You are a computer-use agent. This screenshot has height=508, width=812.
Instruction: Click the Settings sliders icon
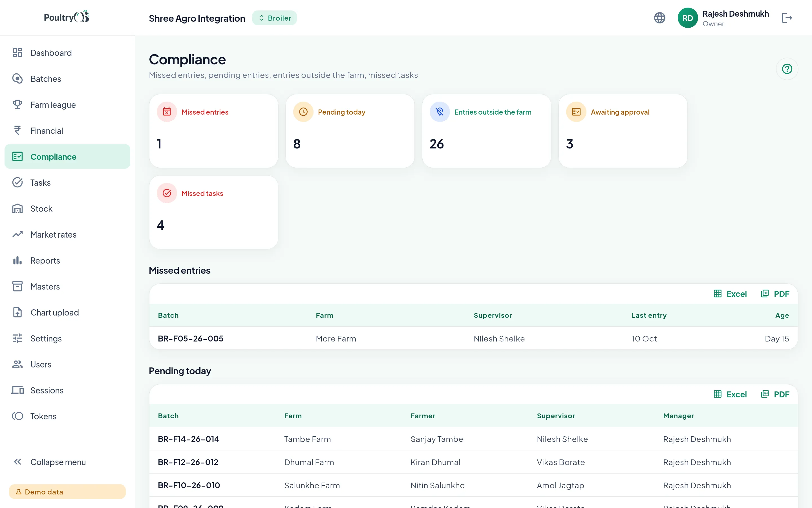click(17, 338)
